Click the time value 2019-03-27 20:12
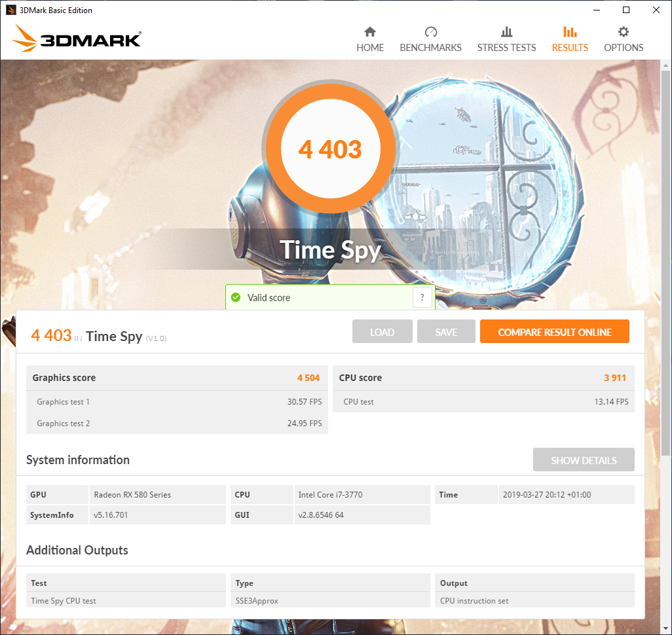 [x=566, y=495]
